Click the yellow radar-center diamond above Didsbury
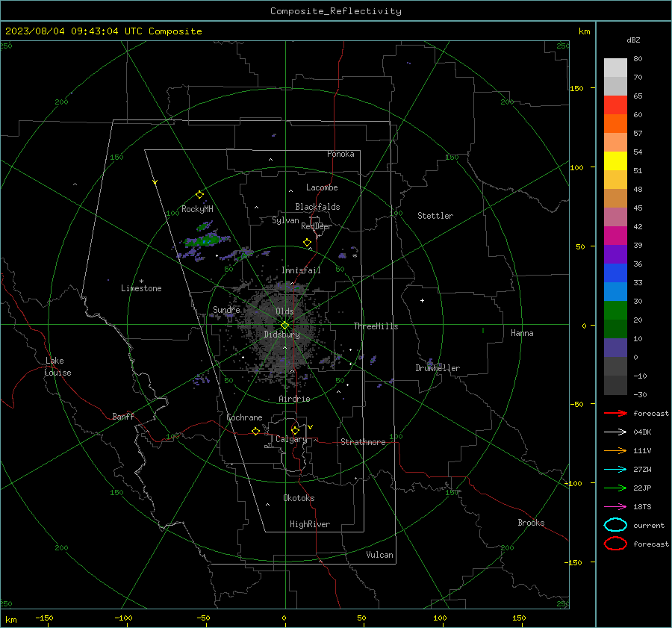The image size is (672, 628). pos(285,326)
